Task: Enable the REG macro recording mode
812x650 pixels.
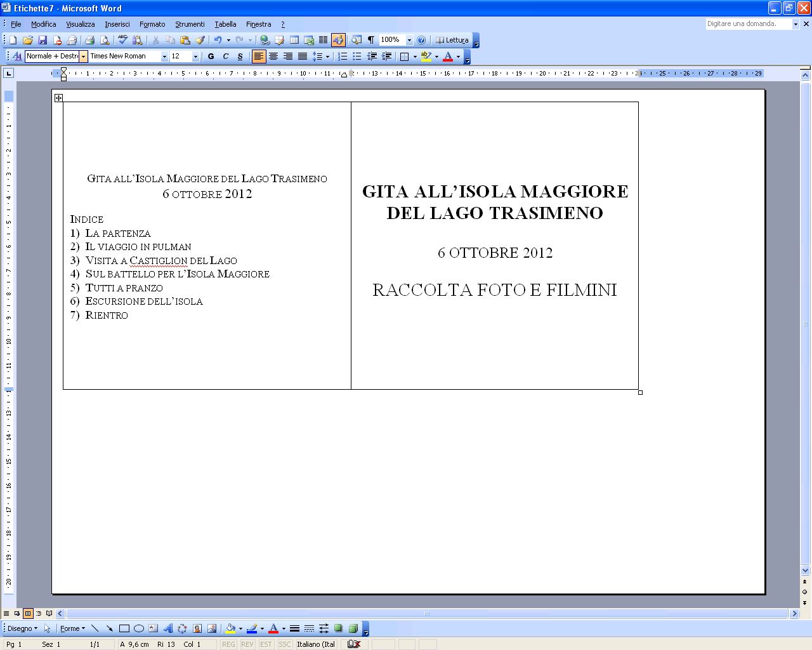Action: click(x=228, y=644)
